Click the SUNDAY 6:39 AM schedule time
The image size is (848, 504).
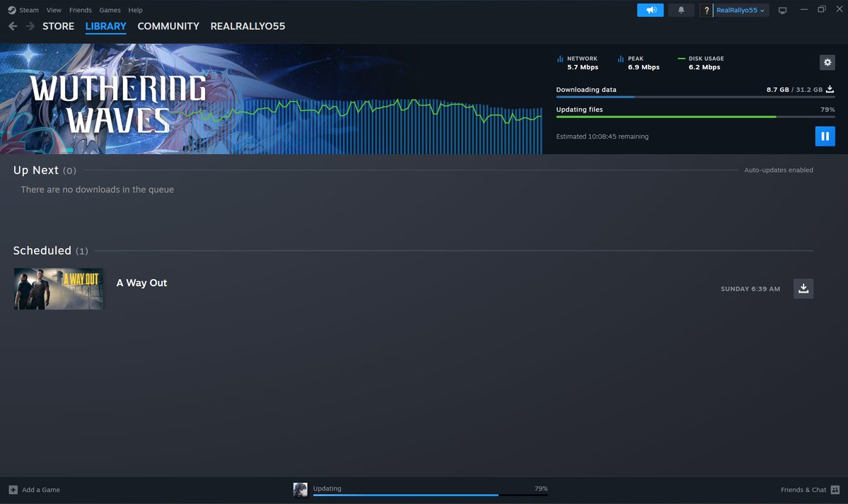(750, 289)
